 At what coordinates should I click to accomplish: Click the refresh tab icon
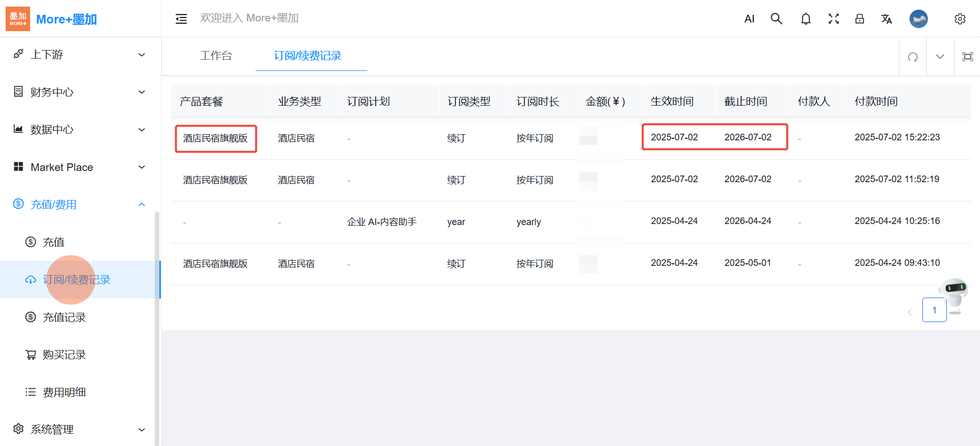[913, 57]
